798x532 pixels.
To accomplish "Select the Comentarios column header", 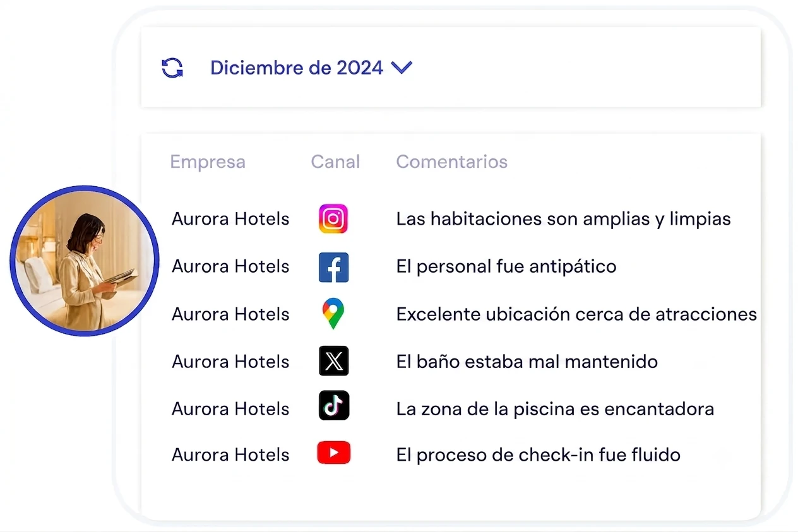I will click(x=452, y=162).
